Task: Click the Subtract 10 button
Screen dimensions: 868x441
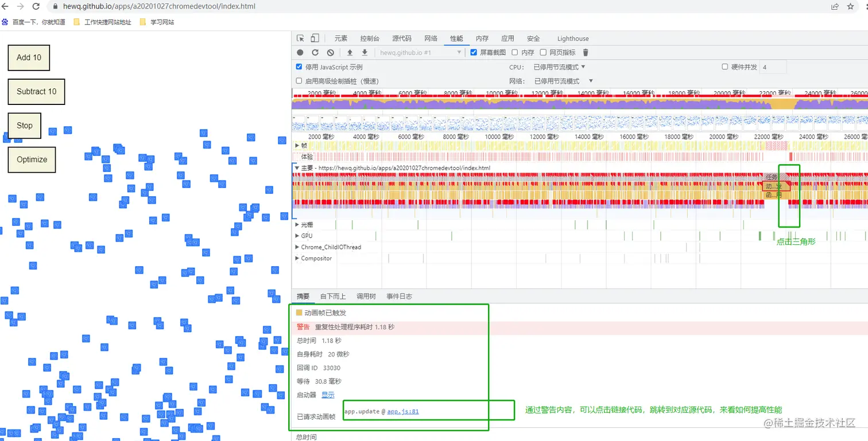Action: 36,91
